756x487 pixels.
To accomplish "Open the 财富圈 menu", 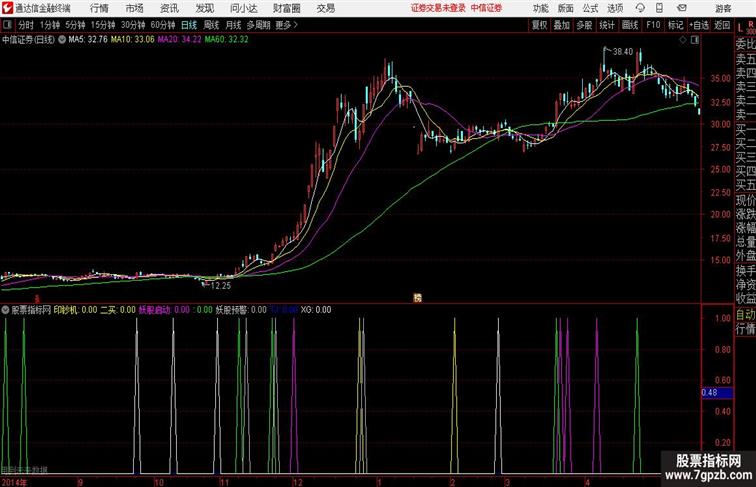I will (286, 8).
